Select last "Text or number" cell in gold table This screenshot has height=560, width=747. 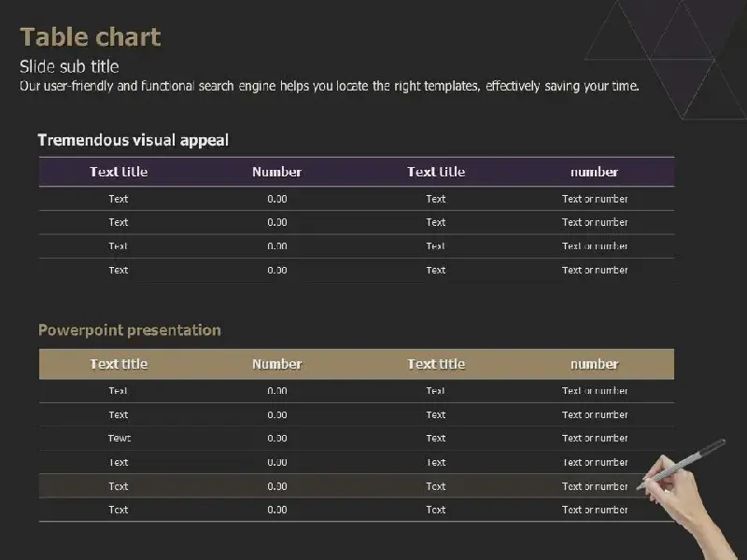(595, 510)
